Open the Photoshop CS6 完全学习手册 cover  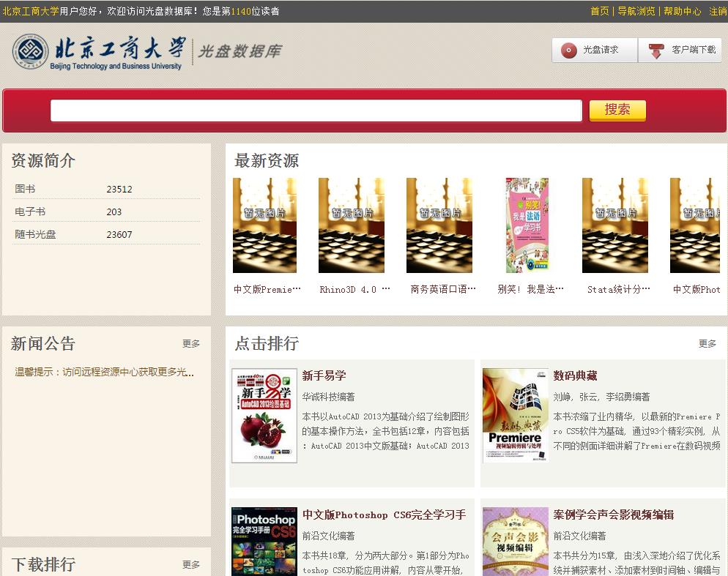264,542
